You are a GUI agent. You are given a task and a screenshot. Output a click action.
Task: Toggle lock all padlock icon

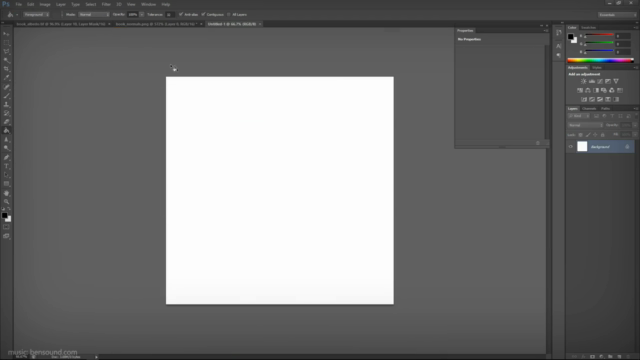point(602,135)
